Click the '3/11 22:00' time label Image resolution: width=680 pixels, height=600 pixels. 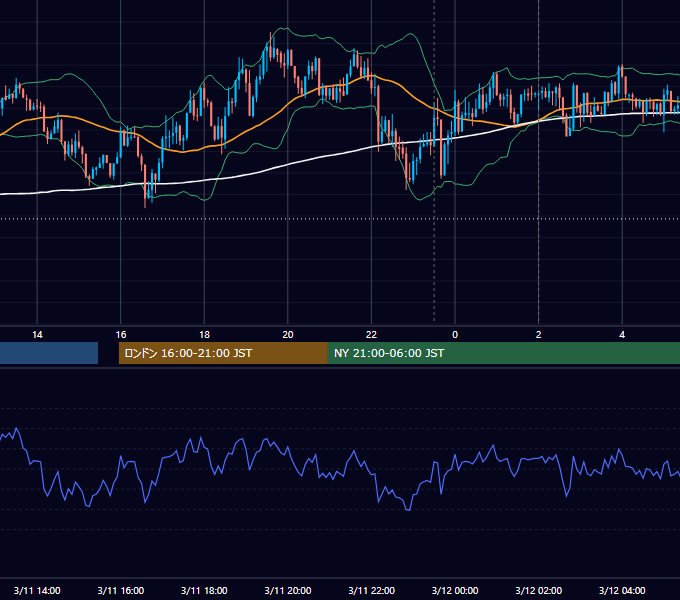pos(372,590)
